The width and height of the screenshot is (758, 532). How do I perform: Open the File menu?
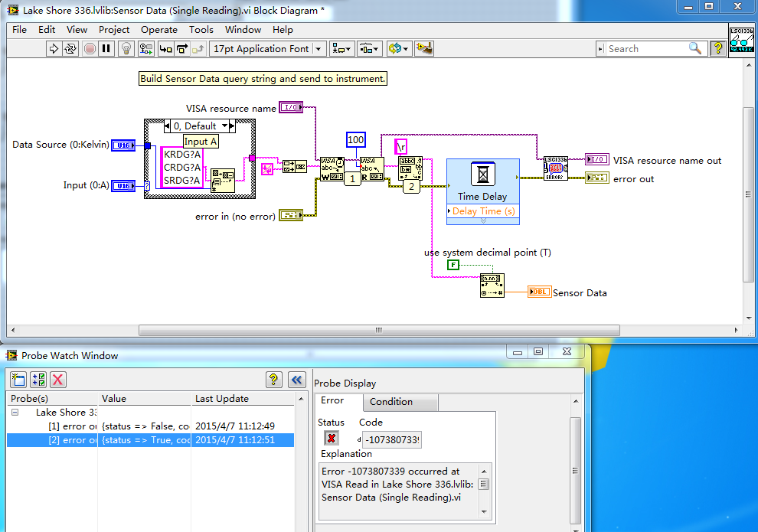pos(19,30)
